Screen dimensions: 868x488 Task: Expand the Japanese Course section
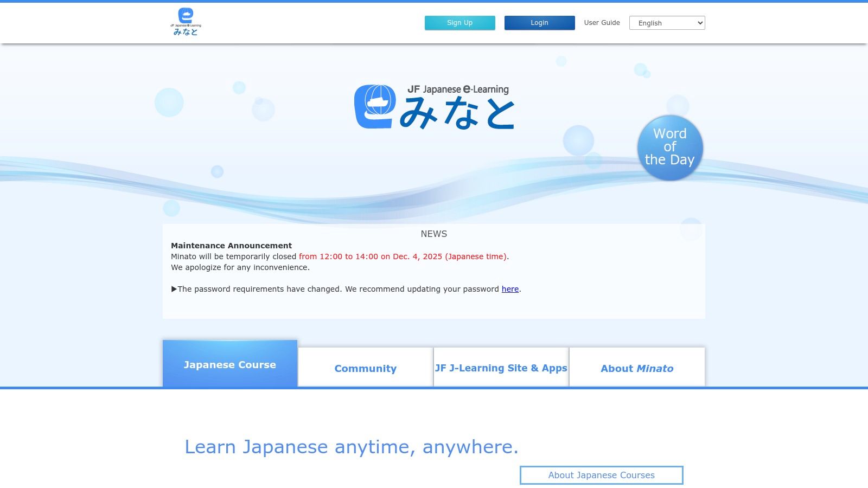tap(229, 364)
